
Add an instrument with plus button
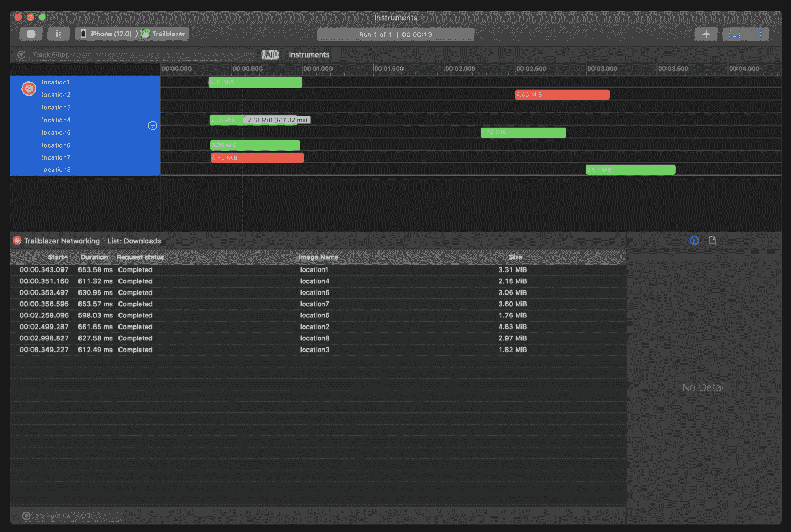pos(706,34)
